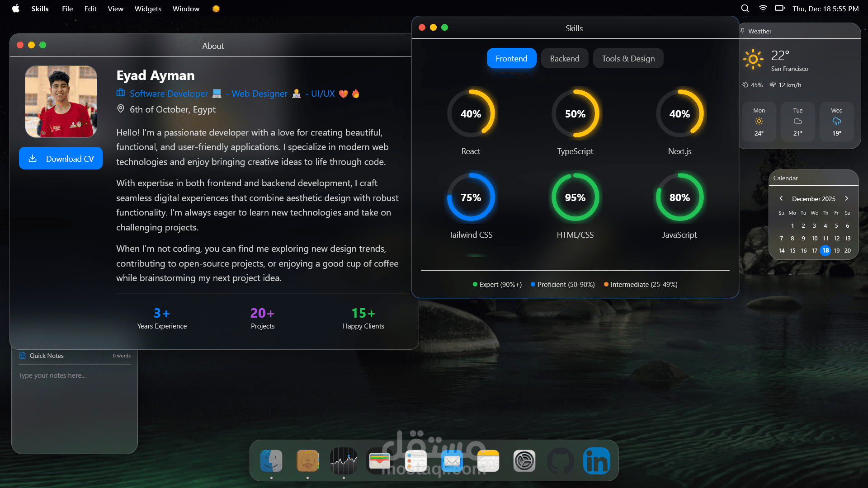
Task: Pin the Weather widget with the pin icon
Action: pyautogui.click(x=742, y=31)
